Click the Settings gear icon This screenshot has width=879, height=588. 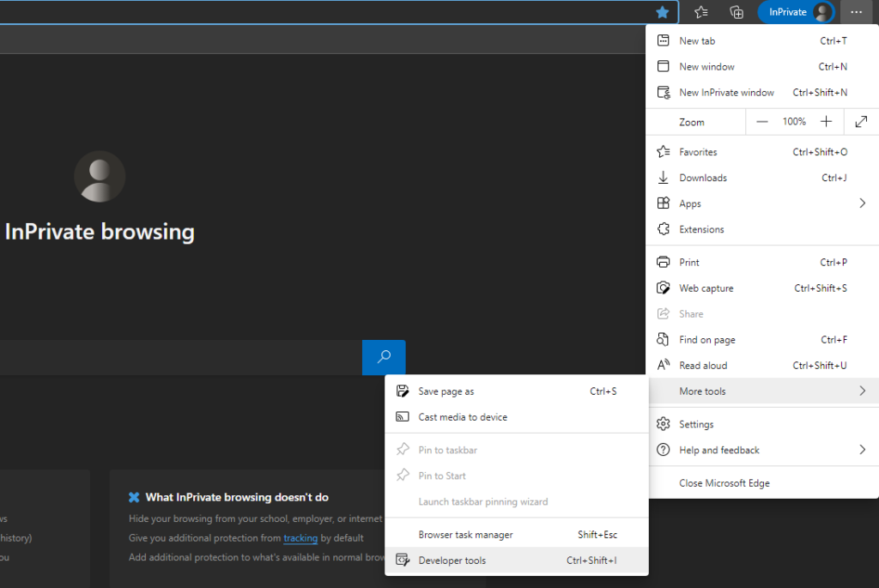pyautogui.click(x=664, y=424)
